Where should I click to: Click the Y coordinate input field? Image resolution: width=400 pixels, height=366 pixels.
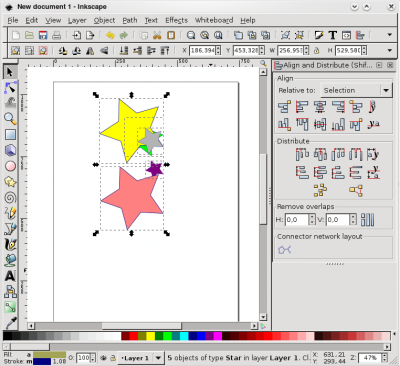(246, 51)
